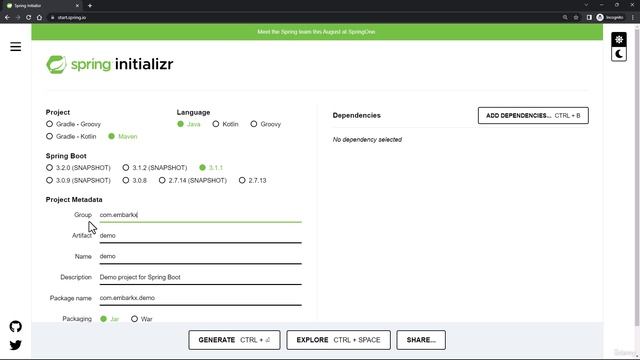Click the Spring Initializr logo
This screenshot has width=640, height=360.
(x=109, y=64)
